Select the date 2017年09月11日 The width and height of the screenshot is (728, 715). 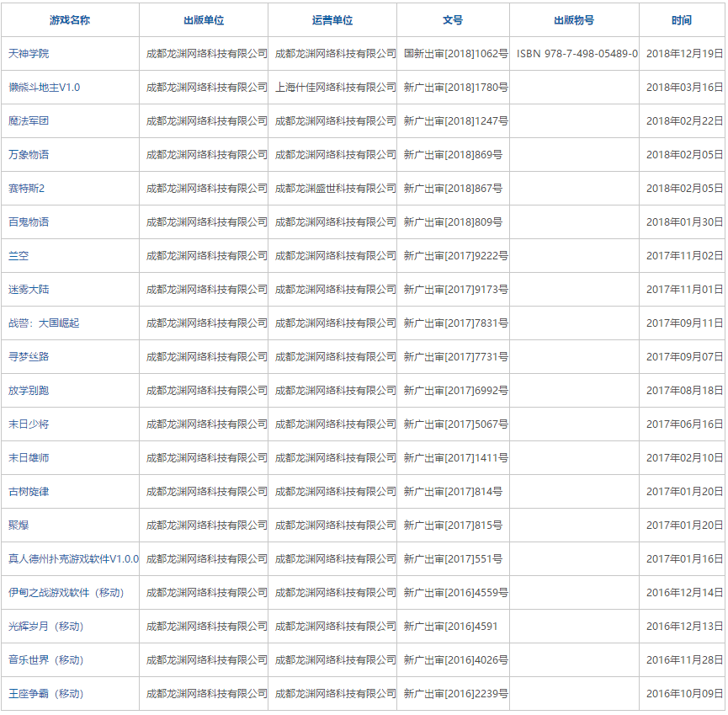point(685,323)
